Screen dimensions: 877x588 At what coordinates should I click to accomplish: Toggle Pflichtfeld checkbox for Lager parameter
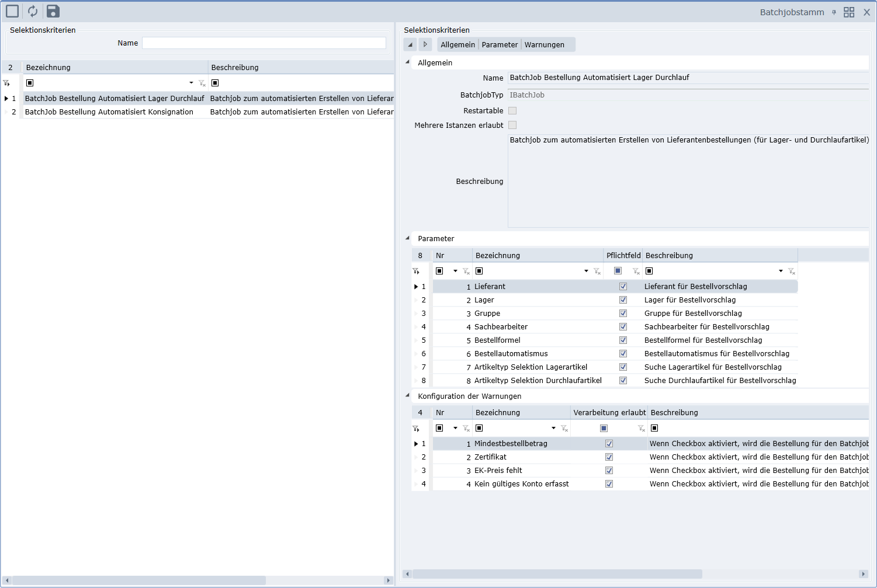tap(623, 300)
